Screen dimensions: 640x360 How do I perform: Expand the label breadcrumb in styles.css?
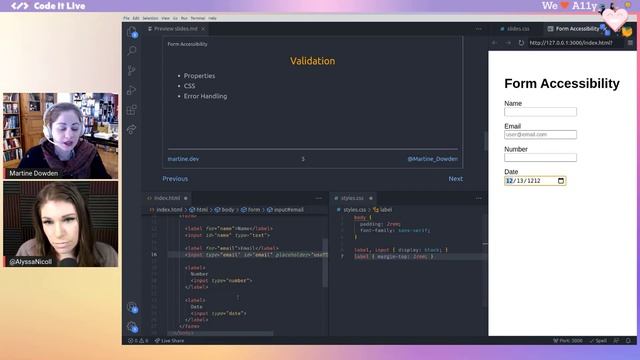(x=382, y=210)
